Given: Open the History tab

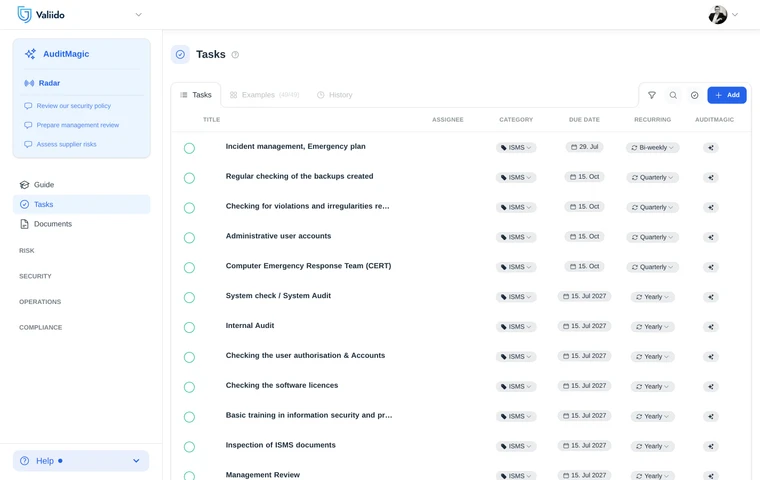Looking at the screenshot, I should tap(335, 95).
